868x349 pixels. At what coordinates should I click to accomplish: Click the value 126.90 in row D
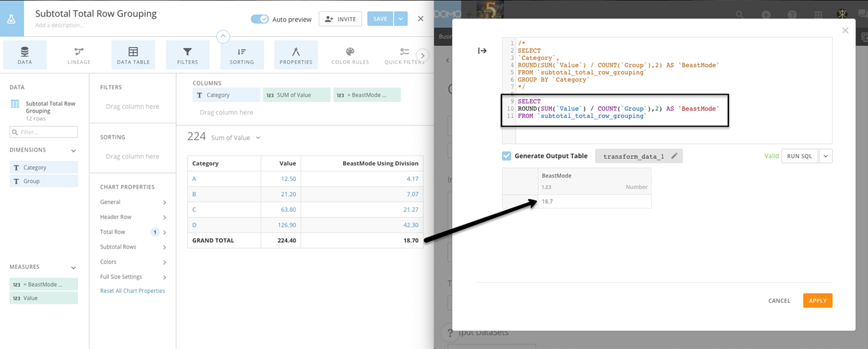click(286, 225)
